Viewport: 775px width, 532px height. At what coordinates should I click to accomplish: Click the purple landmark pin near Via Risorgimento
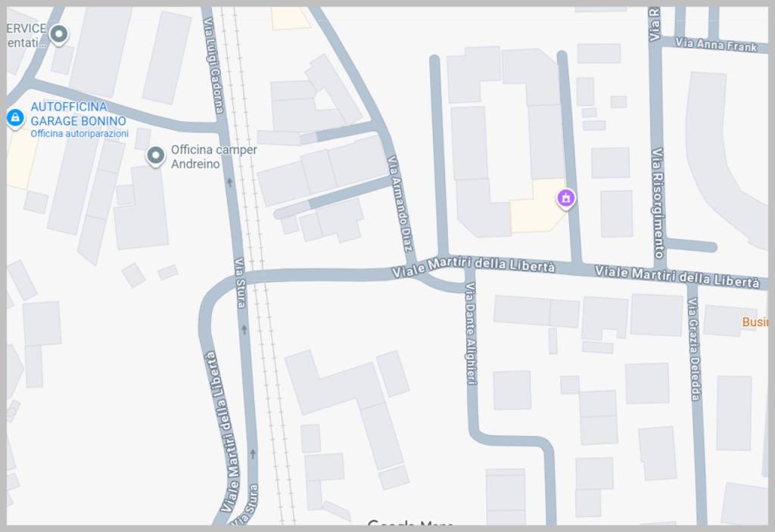point(566,199)
